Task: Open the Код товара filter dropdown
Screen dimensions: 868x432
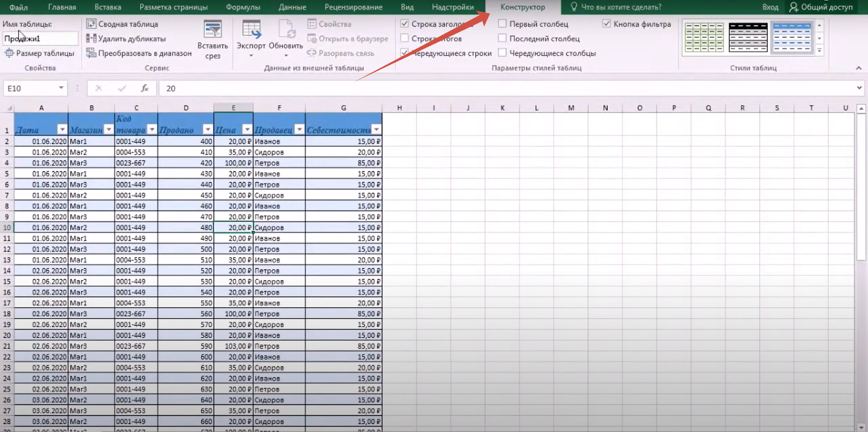Action: (152, 130)
